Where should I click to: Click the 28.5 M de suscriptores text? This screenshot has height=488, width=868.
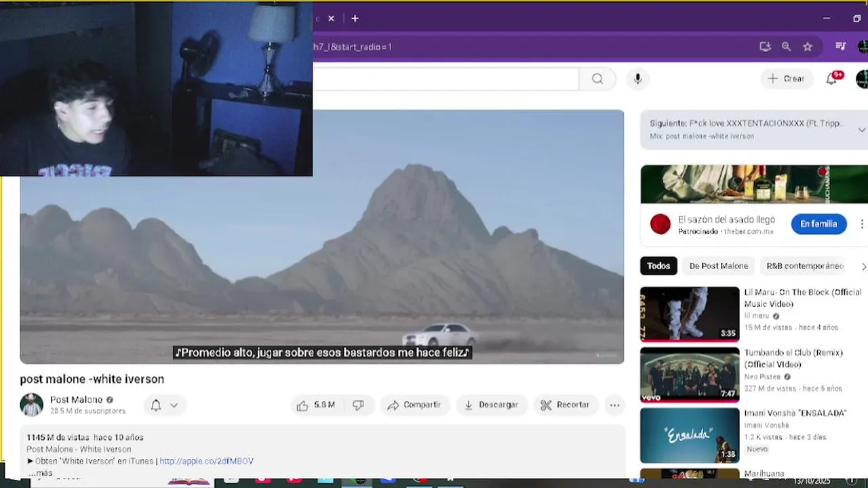[88, 411]
